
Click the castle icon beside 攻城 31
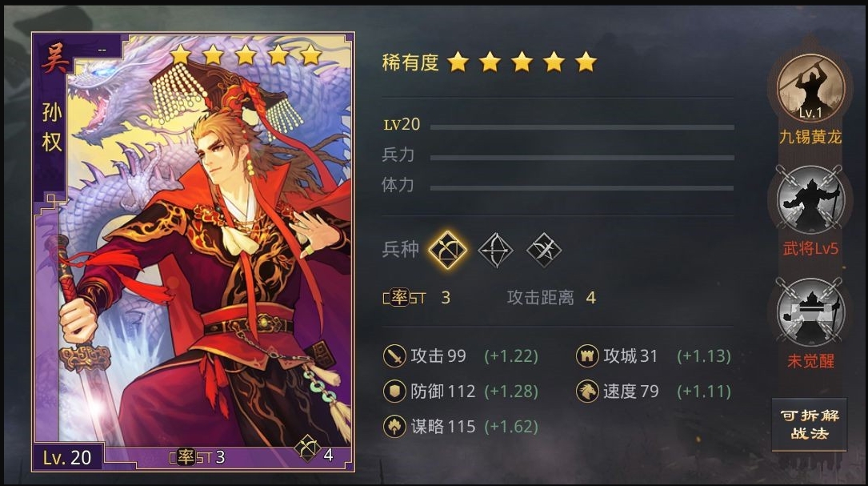pos(586,355)
